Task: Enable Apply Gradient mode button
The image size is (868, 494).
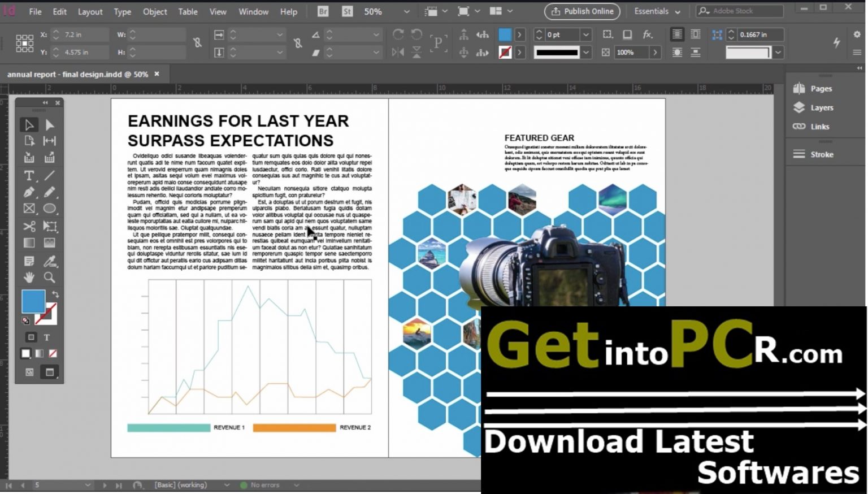Action: point(39,353)
